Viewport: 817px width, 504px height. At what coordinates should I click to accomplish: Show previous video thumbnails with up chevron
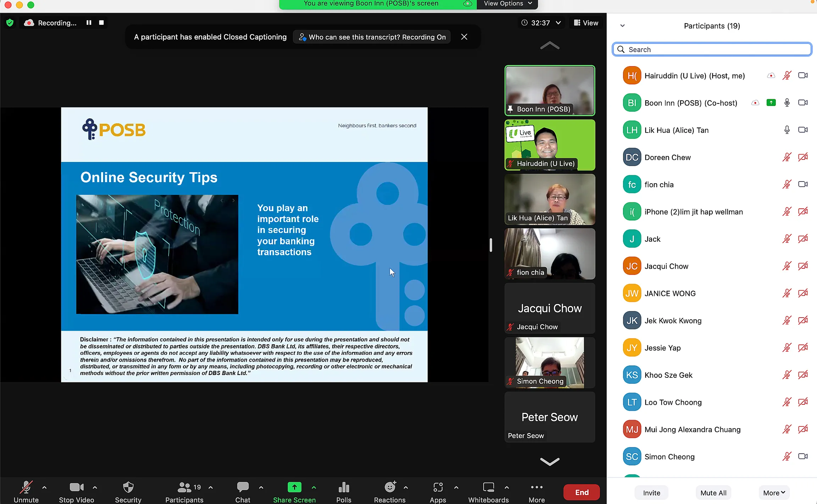[550, 46]
